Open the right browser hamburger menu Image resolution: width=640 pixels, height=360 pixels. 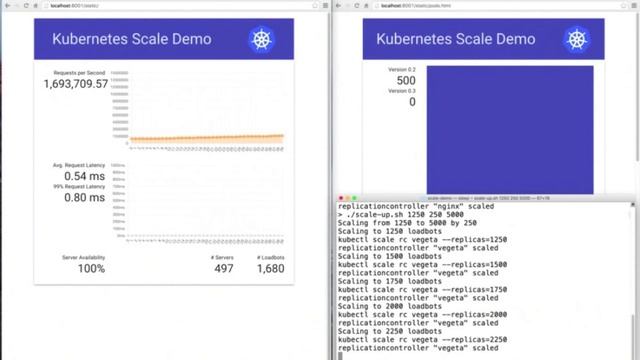[x=634, y=6]
